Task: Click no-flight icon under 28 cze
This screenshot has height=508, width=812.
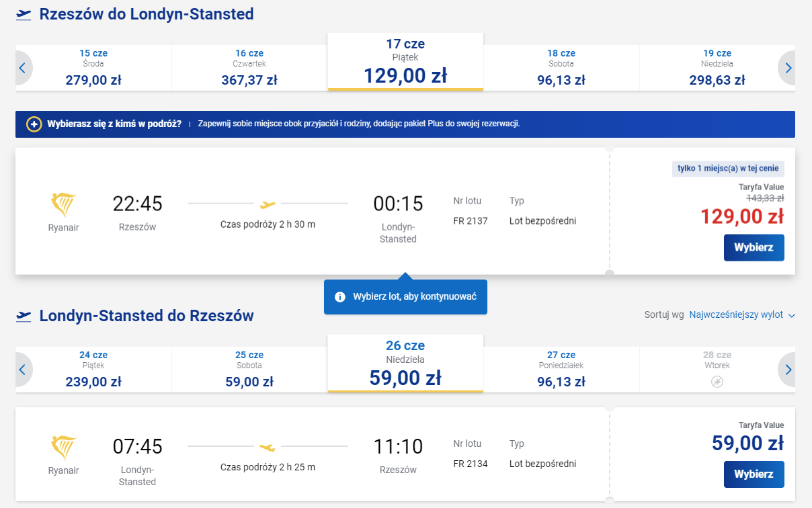Action: click(717, 382)
